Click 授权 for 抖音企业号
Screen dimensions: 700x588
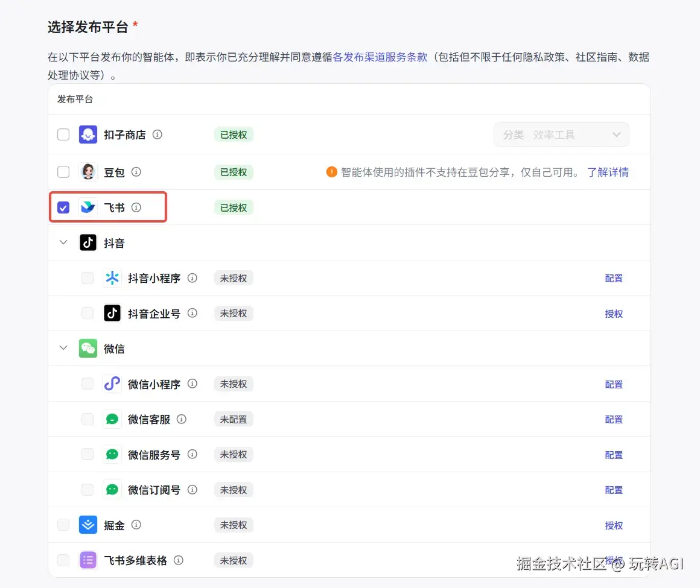tap(613, 314)
